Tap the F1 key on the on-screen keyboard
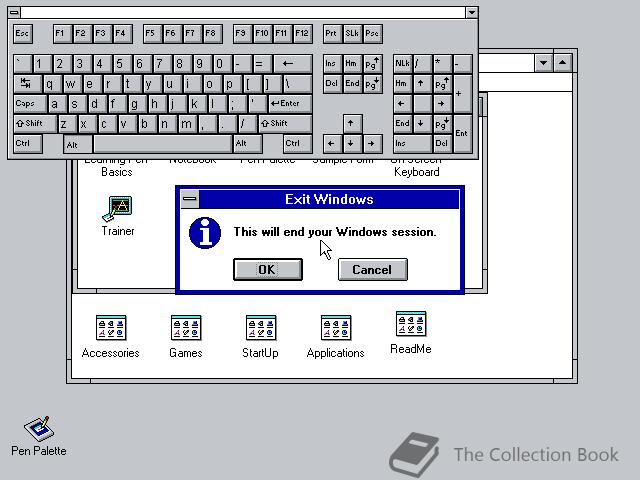This screenshot has height=480, width=640. pyautogui.click(x=62, y=33)
